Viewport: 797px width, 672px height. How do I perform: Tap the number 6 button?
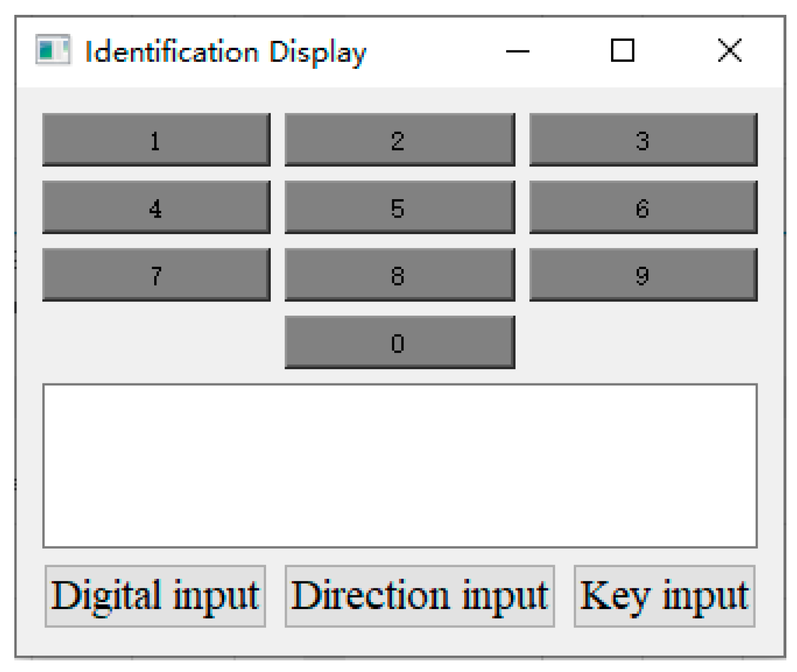[643, 207]
